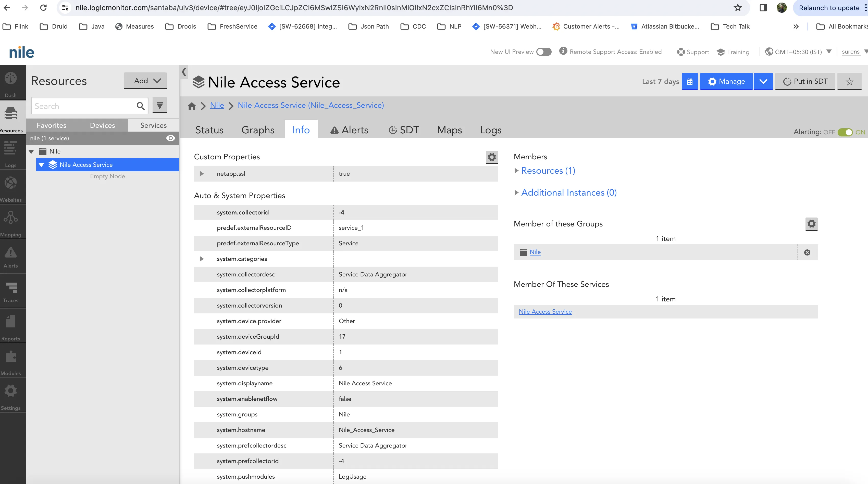Expand Resources (1) members
The image size is (868, 484).
[516, 171]
